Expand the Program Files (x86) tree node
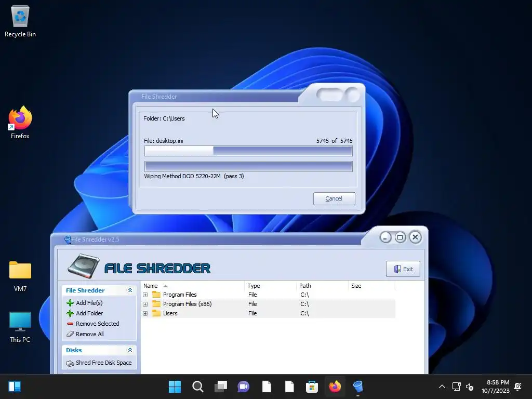This screenshot has width=532, height=399. click(x=145, y=304)
